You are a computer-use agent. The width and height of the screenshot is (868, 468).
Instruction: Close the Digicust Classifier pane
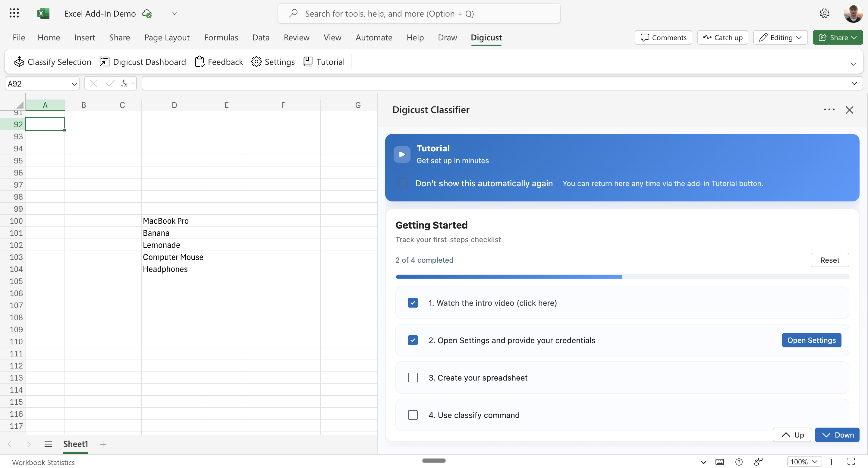tap(849, 110)
